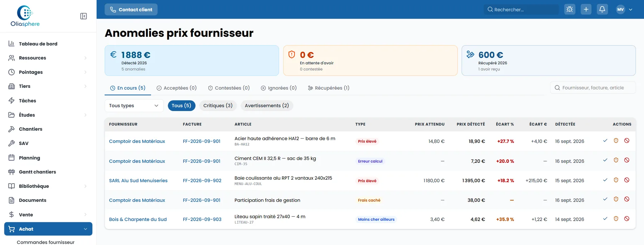Open Commandes fournisseur submenu item
644x245 pixels.
click(45, 242)
